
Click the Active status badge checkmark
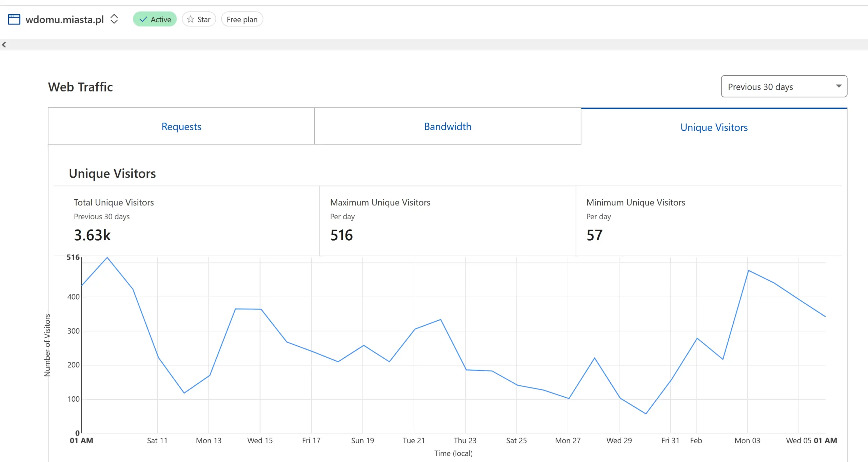pos(143,19)
